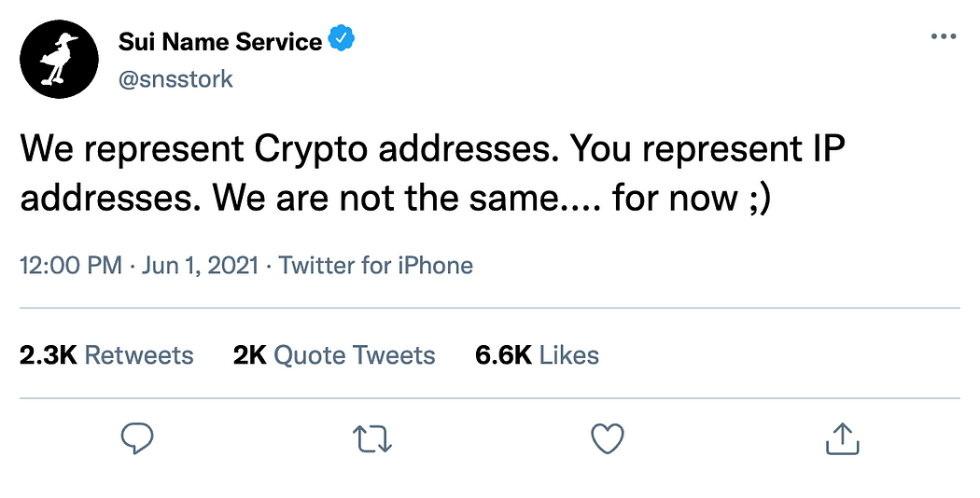Open the three-dot more options menu
This screenshot has width=980, height=498.
pyautogui.click(x=943, y=36)
